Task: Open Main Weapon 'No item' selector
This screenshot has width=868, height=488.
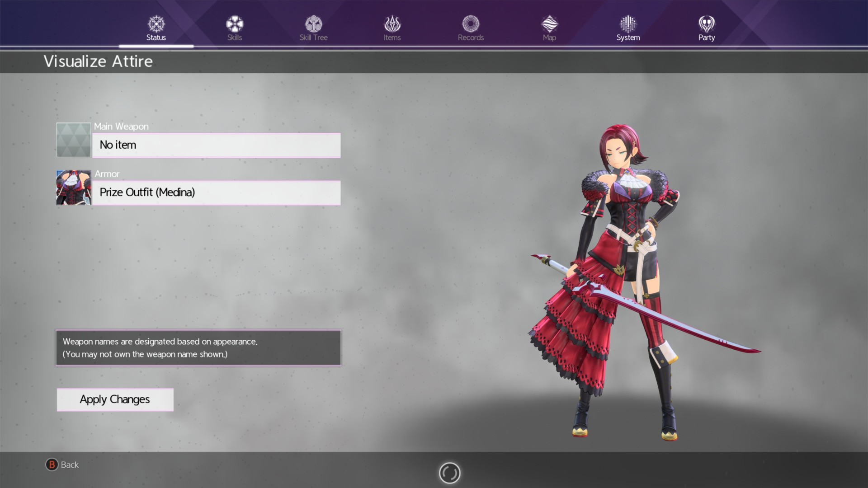Action: click(216, 145)
